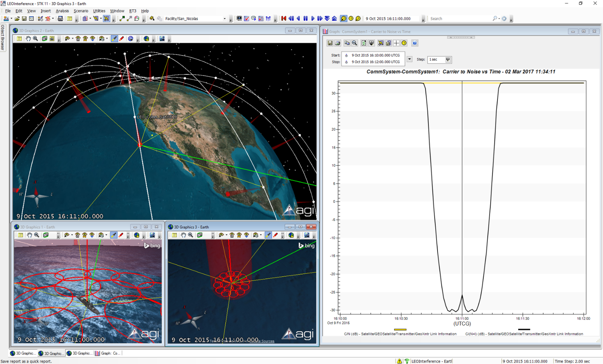Click the crosshair icon in graph toolbar

[396, 43]
